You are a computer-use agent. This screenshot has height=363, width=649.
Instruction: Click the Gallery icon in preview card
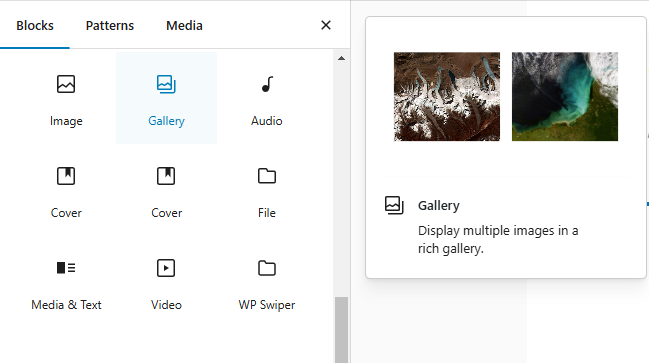coord(394,205)
